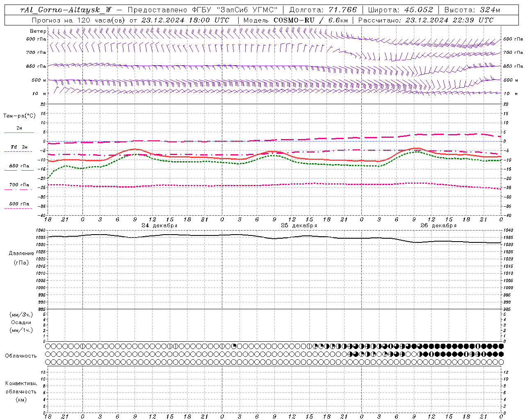Click the Высота: 324м value
Viewport: 525px width, 420px height.
pyautogui.click(x=472, y=10)
